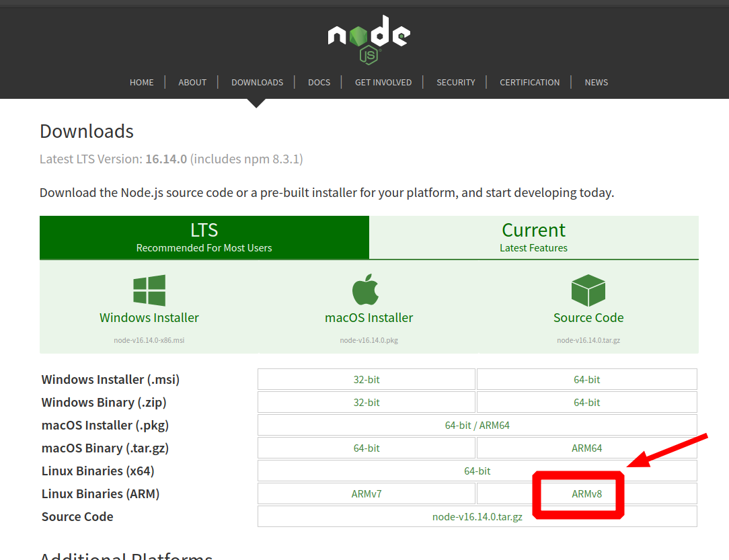Image resolution: width=729 pixels, height=560 pixels.
Task: Download macOS Binary ARM64
Action: [x=586, y=448]
